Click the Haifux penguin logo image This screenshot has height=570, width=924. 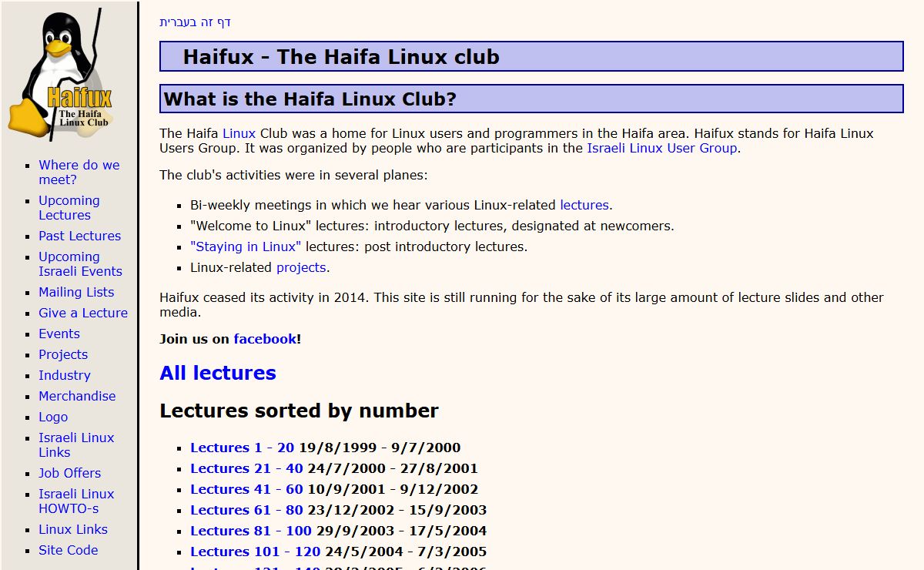click(62, 75)
